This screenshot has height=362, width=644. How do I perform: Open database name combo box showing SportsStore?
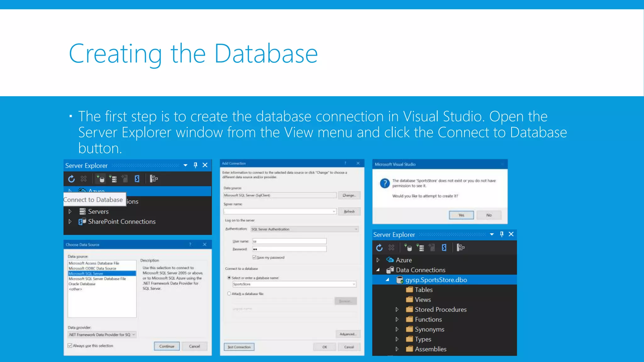(294, 284)
